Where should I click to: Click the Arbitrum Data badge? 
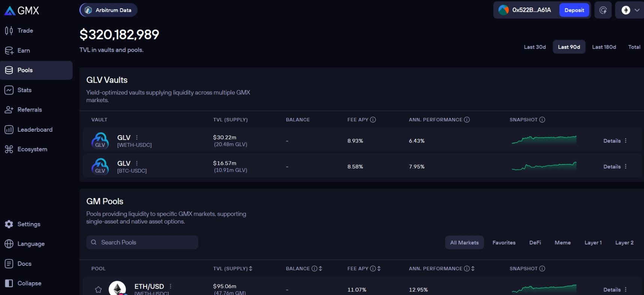(x=108, y=10)
